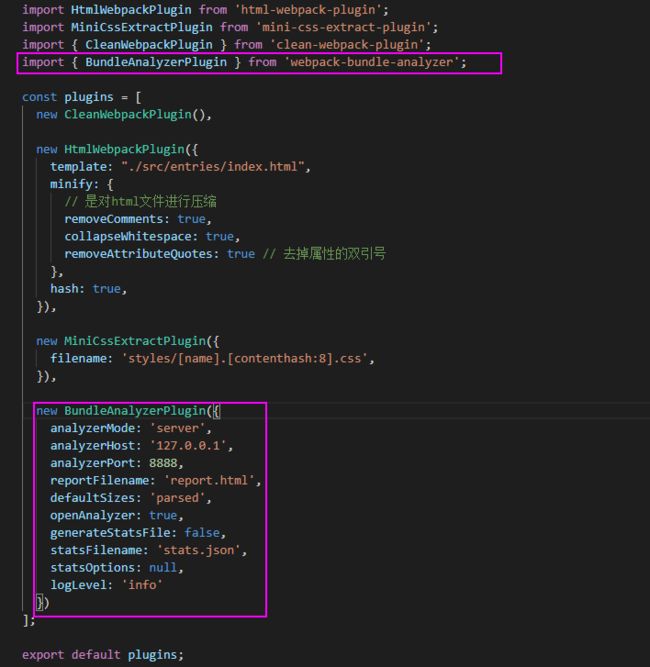The width and height of the screenshot is (650, 667).
Task: Click analyzerMode value 'server'
Action: pos(177,428)
